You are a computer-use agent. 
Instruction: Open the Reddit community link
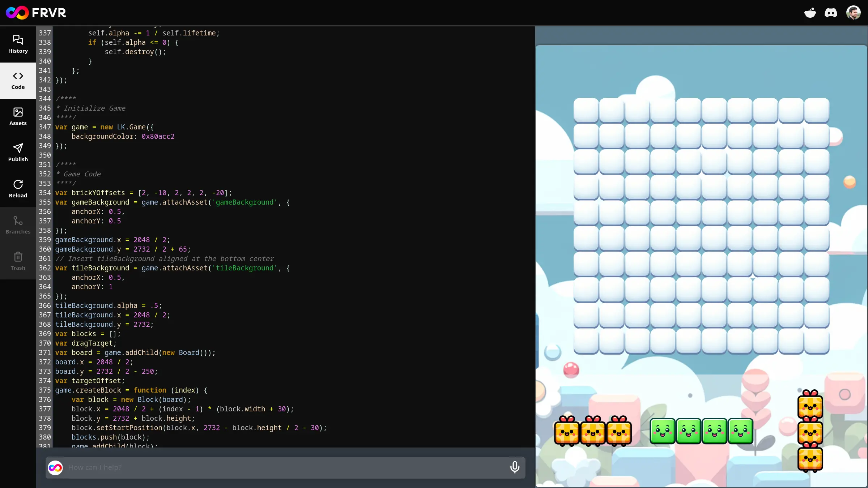pyautogui.click(x=810, y=12)
